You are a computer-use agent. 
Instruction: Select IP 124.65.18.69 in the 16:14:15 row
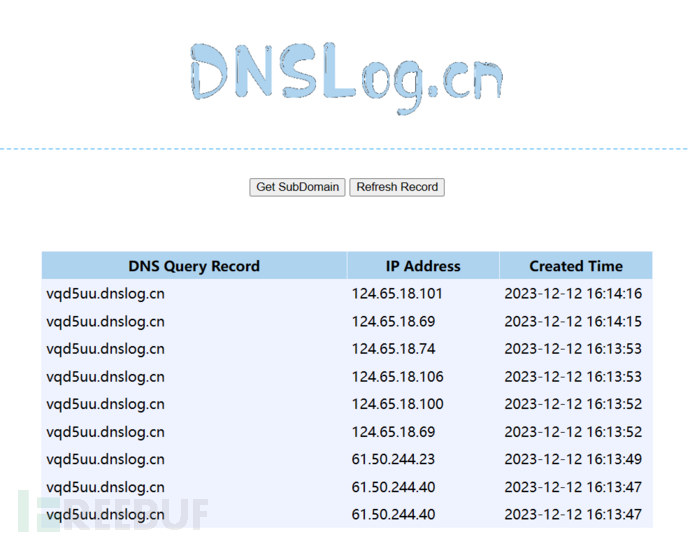click(393, 322)
